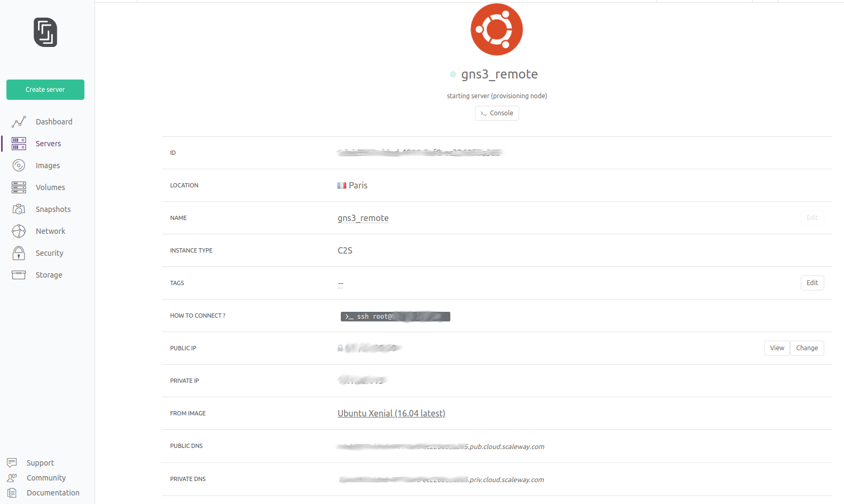Click the Snapshots camera icon

(x=19, y=209)
